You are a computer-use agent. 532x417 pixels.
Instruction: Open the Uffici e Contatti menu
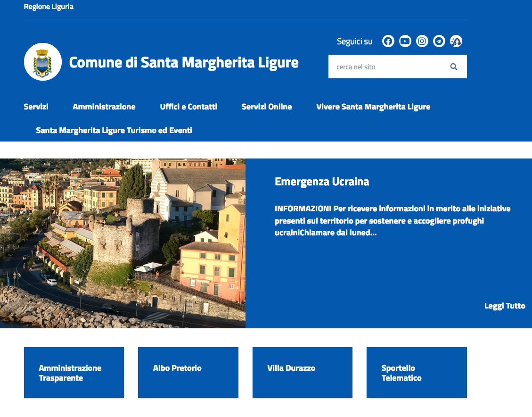tap(188, 107)
